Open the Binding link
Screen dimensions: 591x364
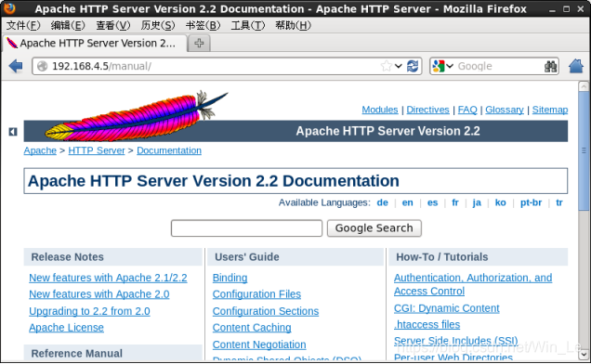pos(230,278)
